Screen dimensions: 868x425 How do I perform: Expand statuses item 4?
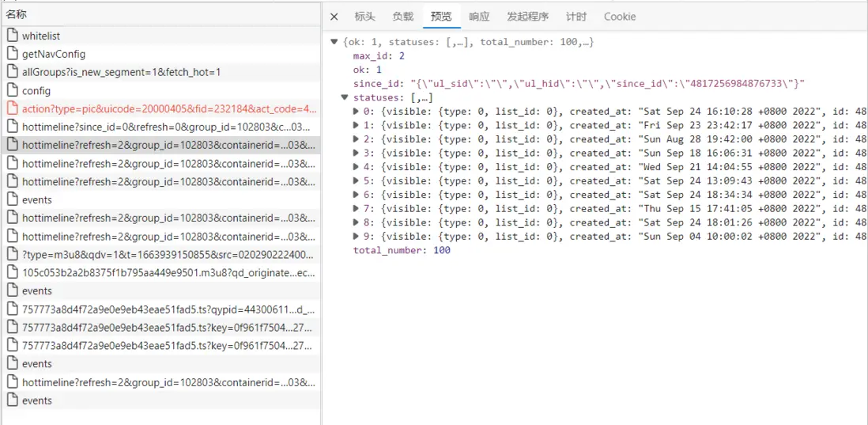coord(356,167)
